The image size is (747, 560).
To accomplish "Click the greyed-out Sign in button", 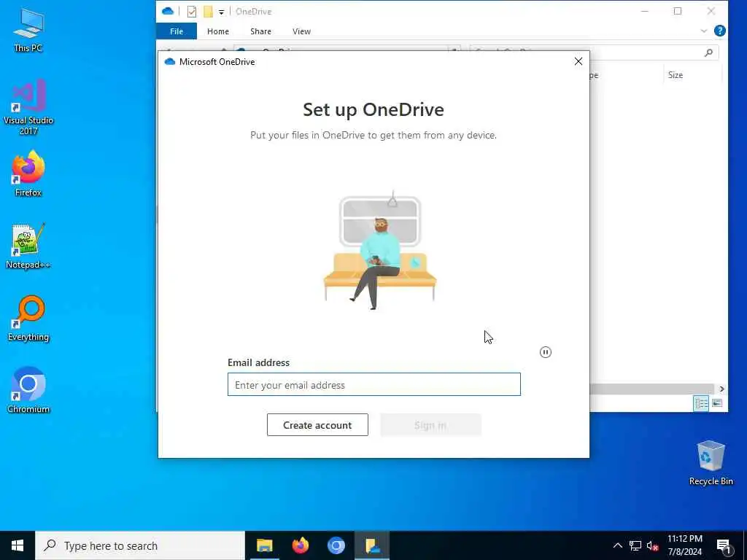I will tap(430, 425).
